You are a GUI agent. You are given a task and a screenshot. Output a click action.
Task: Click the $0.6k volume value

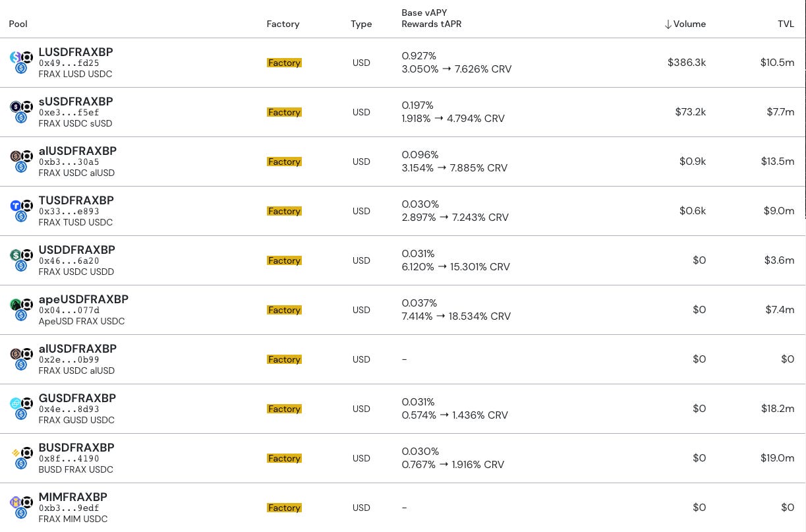tap(693, 211)
